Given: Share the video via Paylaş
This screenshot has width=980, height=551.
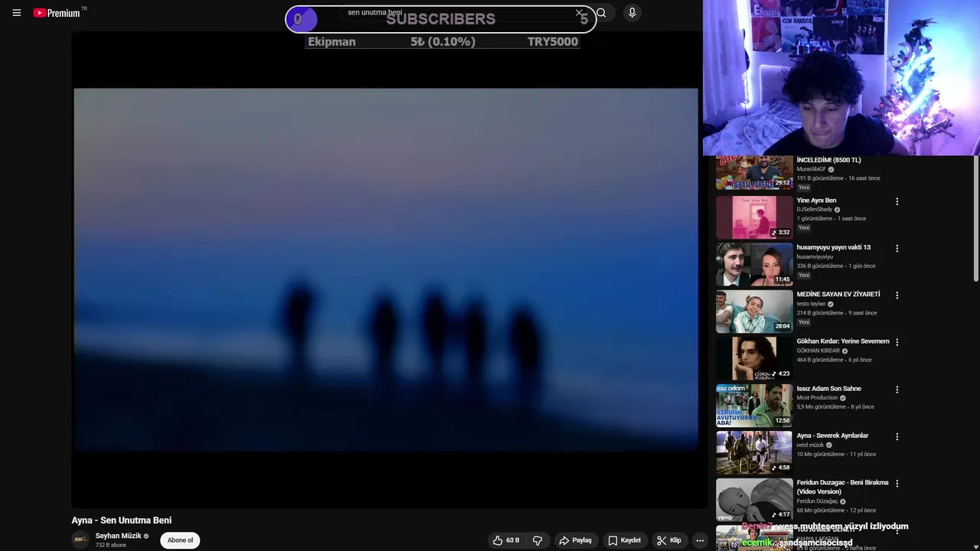Looking at the screenshot, I should click(x=576, y=540).
